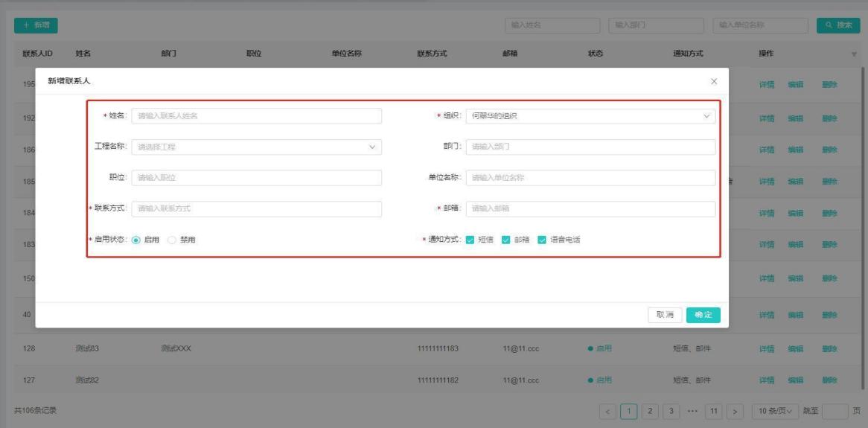Click the table column filter icon
Viewport: 868px width, 428px height.
(854, 54)
